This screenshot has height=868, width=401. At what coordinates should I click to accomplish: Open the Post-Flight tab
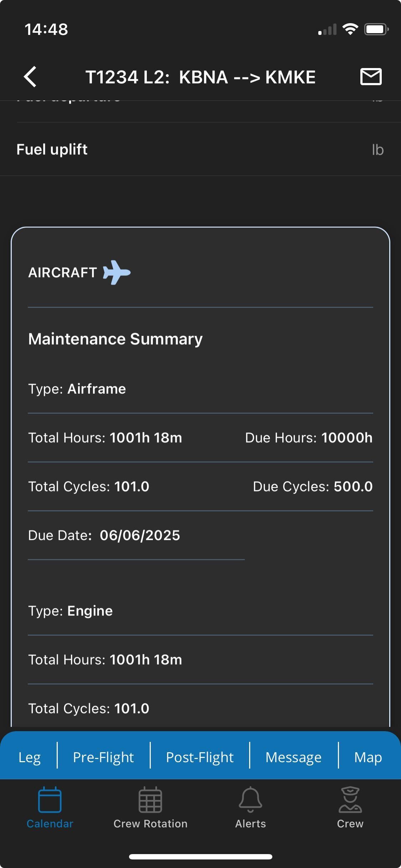tap(200, 757)
